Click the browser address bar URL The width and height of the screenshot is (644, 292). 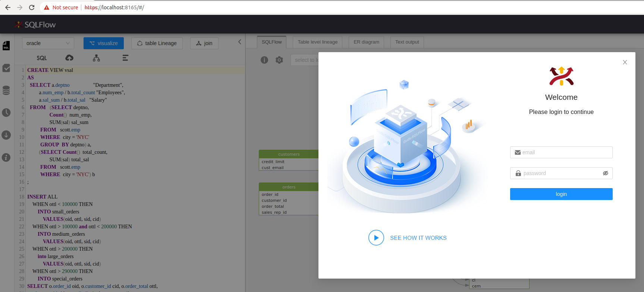[114, 7]
